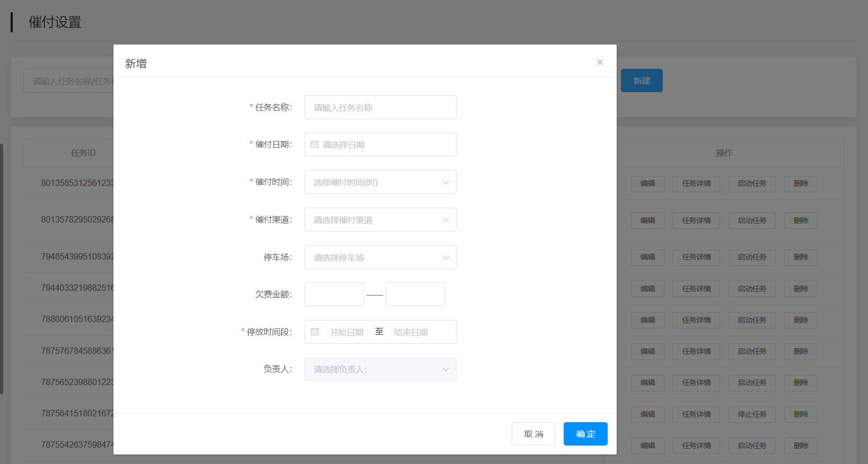
Task: Open the 催付渠道 dropdown
Action: [380, 220]
